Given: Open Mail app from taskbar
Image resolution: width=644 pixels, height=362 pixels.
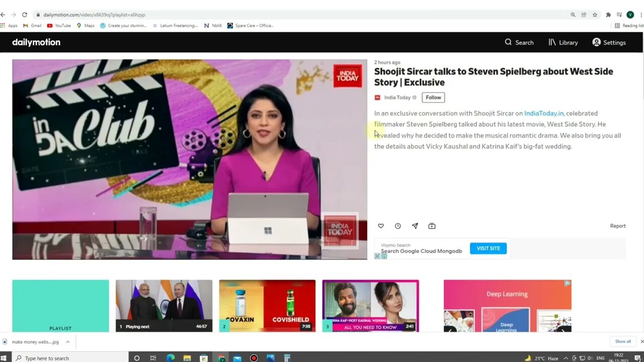Looking at the screenshot, I should pos(237,358).
